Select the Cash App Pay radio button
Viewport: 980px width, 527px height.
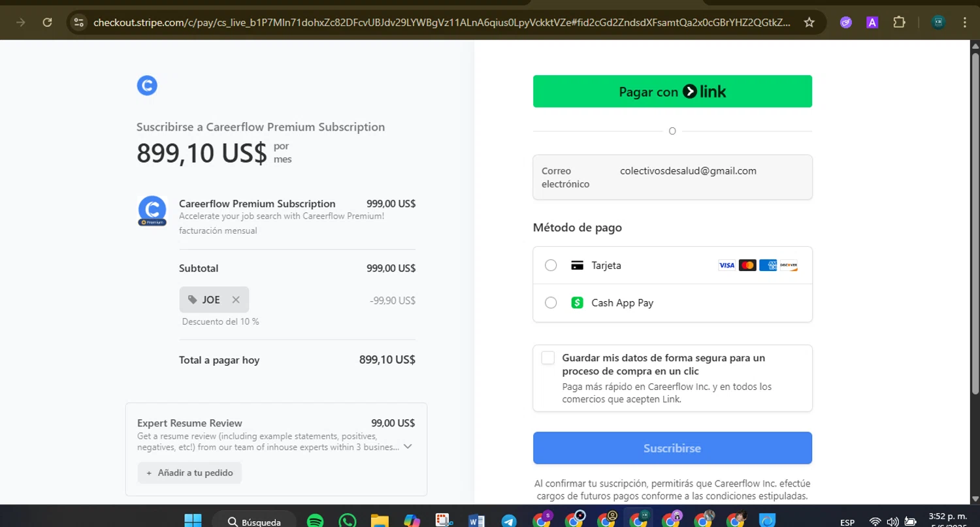point(551,302)
